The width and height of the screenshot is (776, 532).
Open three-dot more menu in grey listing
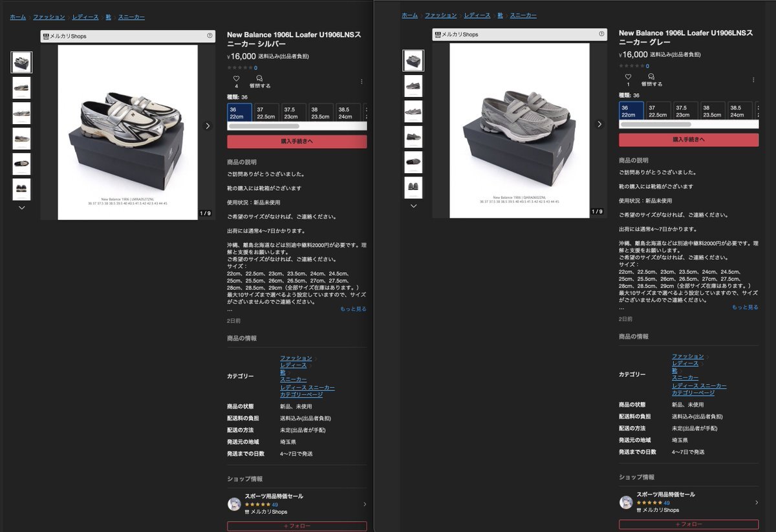tap(753, 80)
